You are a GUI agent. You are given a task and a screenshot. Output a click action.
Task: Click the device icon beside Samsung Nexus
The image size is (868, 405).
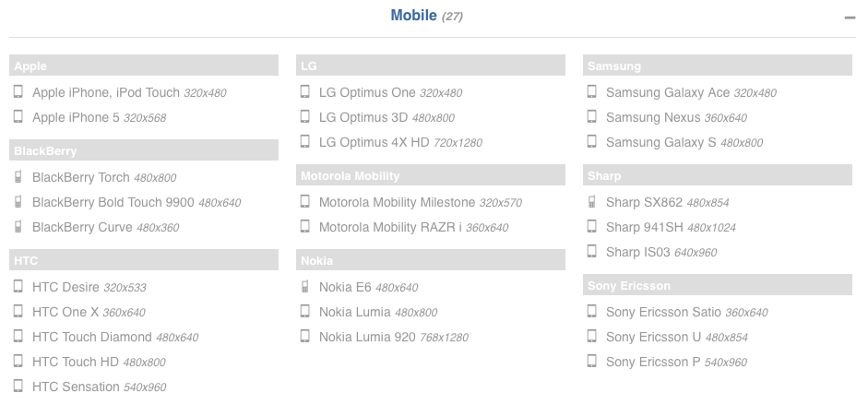[x=592, y=117]
